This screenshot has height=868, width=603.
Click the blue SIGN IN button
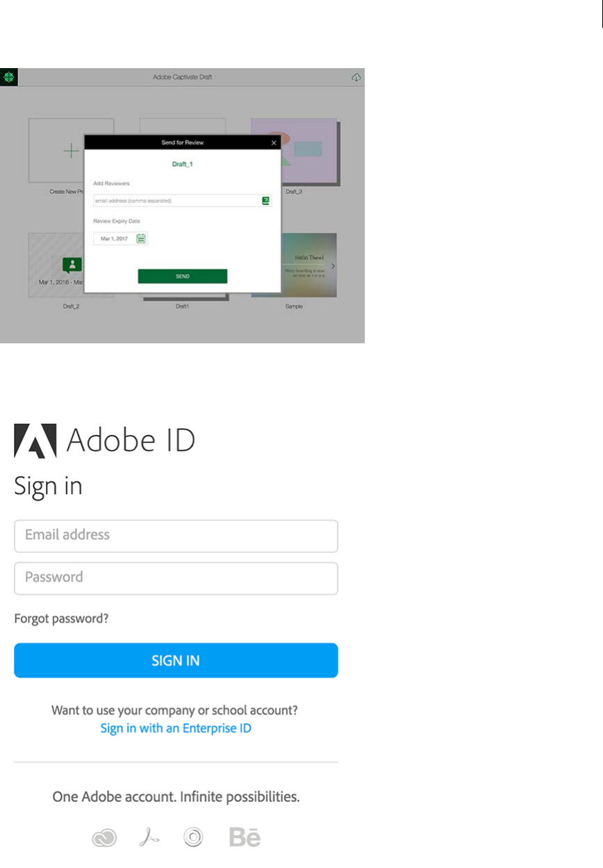(176, 660)
